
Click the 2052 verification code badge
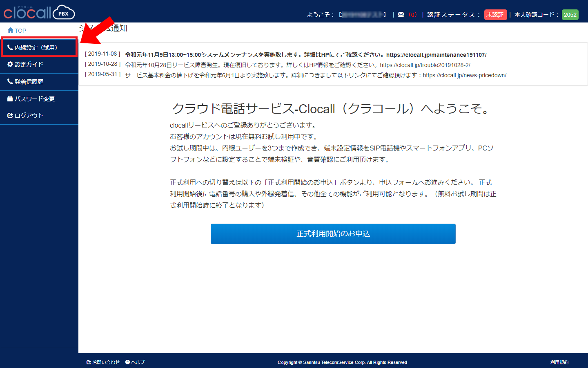tap(570, 15)
